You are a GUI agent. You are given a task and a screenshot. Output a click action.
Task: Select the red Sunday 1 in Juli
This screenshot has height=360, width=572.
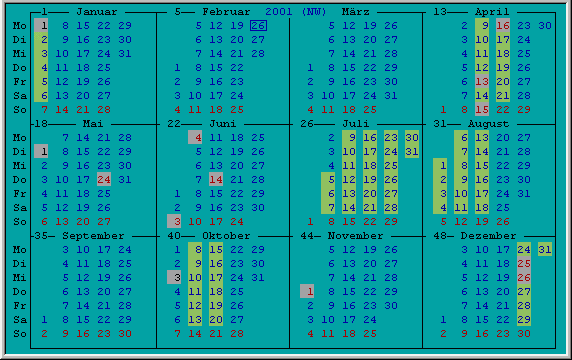310,221
